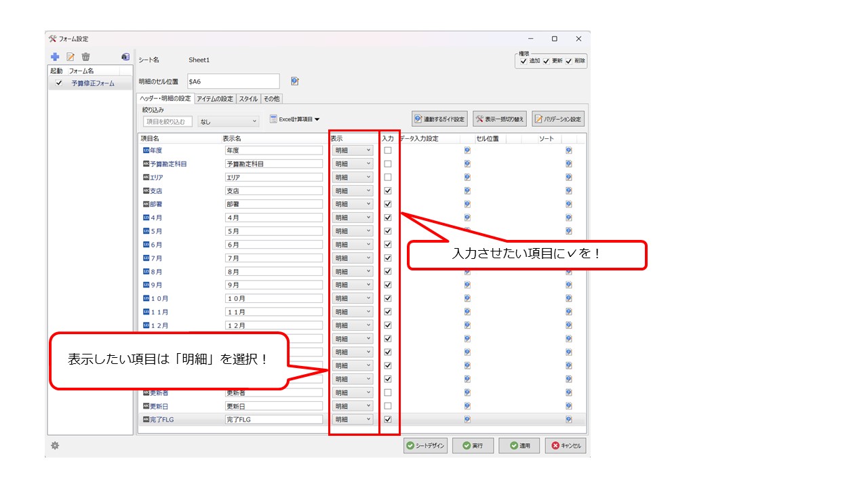The width and height of the screenshot is (868, 488).
Task: Click the blue plus add form icon
Action: pos(55,57)
